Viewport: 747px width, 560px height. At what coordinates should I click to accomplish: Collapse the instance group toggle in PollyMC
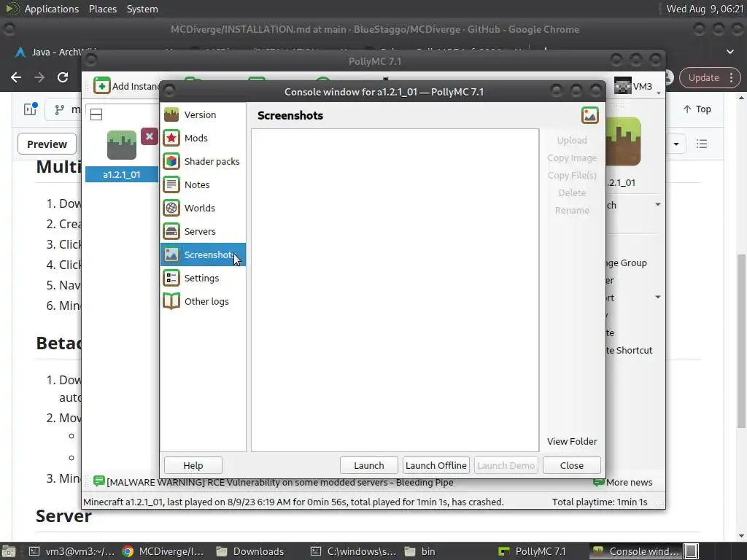(x=96, y=114)
